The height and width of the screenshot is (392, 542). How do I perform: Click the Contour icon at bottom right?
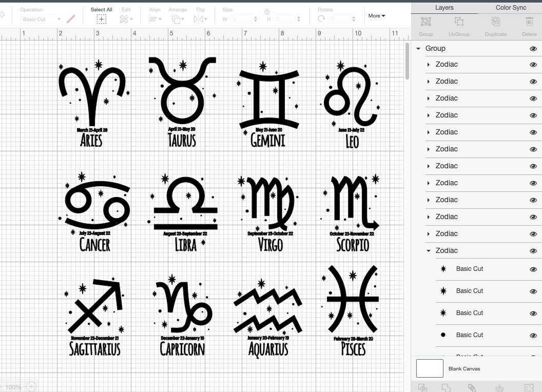point(529,387)
